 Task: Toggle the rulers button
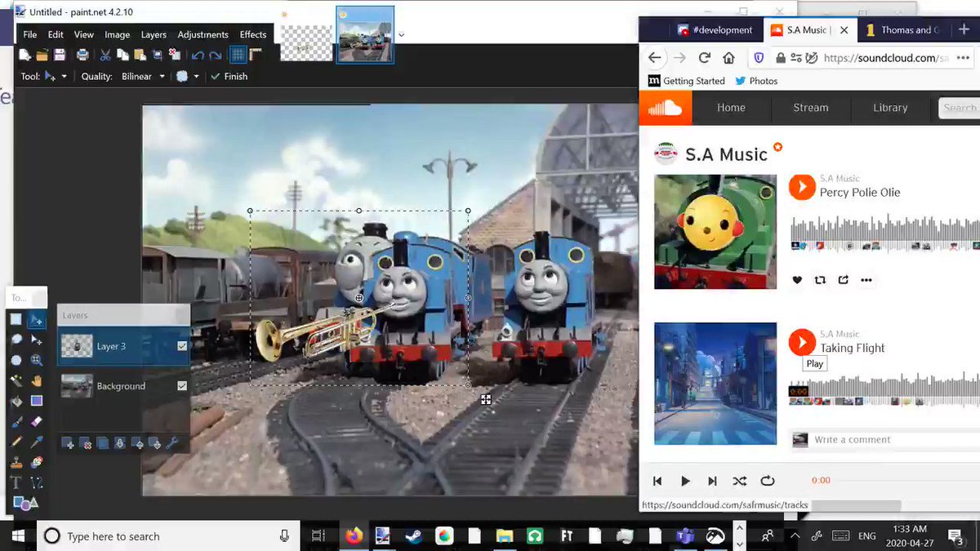(256, 56)
